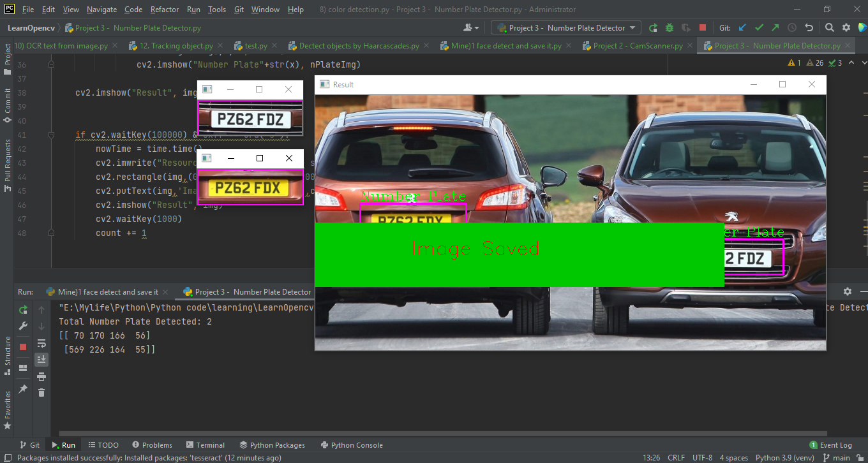Open the Python Packages tool window
Viewport: 868px width, 463px height.
point(273,445)
